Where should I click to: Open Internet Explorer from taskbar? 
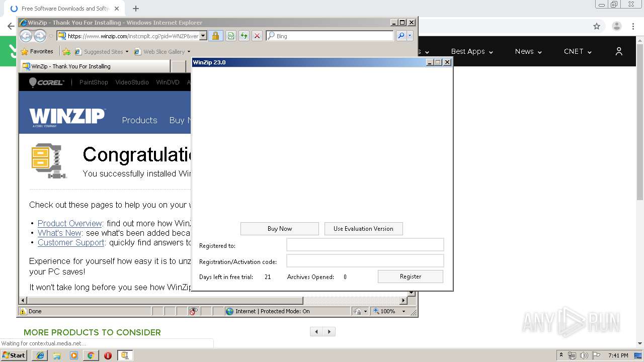[40, 355]
